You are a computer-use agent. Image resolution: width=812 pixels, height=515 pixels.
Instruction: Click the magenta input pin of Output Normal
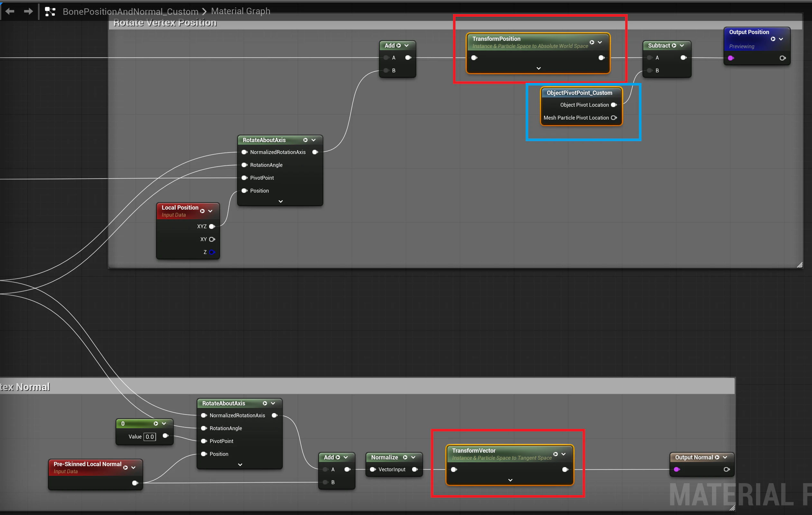click(x=677, y=469)
